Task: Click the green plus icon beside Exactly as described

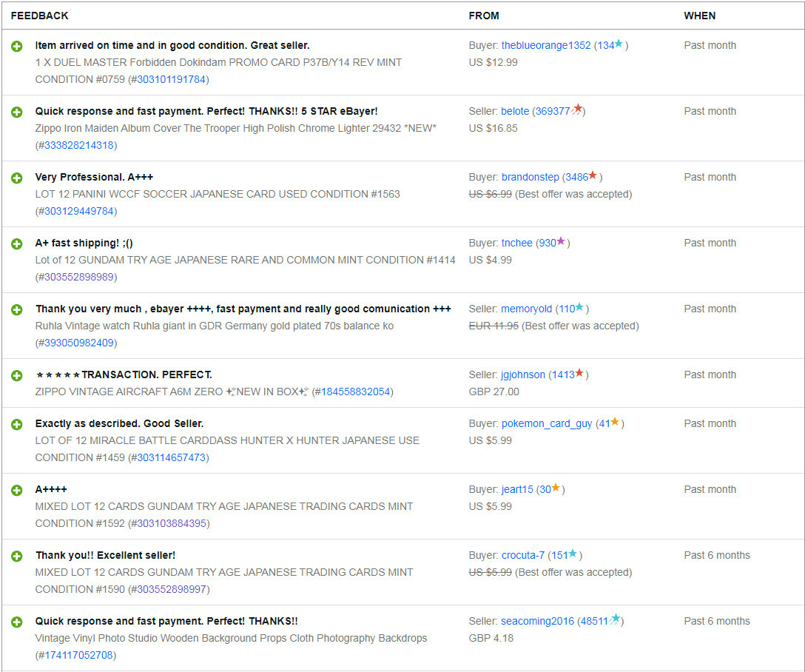Action: click(x=16, y=425)
